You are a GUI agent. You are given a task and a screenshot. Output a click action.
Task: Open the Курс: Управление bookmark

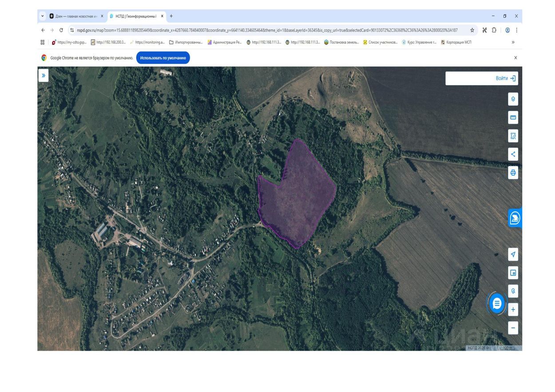point(419,42)
